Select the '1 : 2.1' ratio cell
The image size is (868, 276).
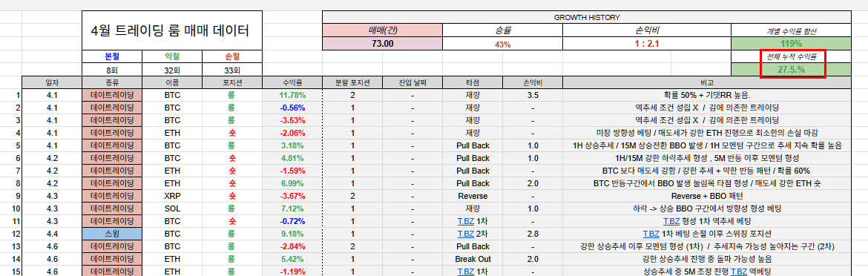pos(647,44)
